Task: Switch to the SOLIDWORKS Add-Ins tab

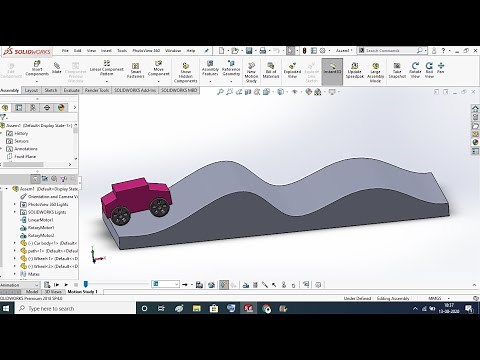Action: click(135, 90)
